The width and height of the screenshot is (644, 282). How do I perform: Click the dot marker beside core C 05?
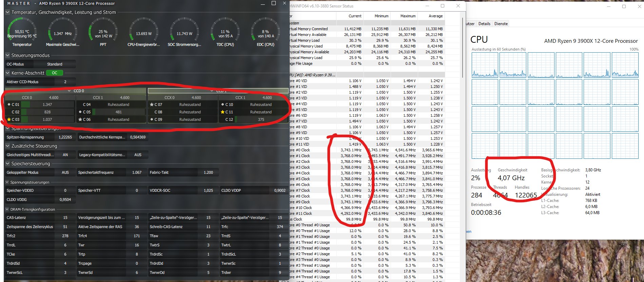(x=80, y=112)
